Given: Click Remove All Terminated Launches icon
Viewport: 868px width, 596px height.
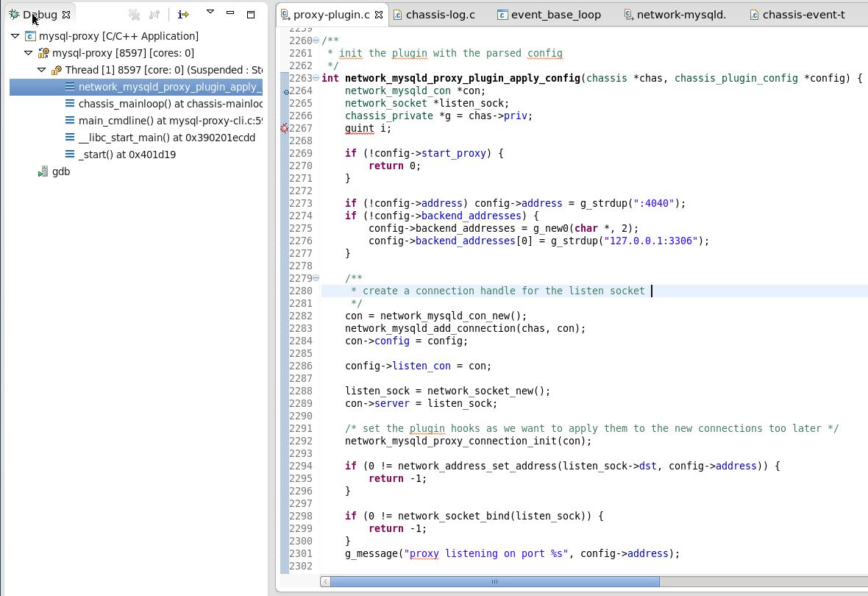Looking at the screenshot, I should (x=134, y=15).
